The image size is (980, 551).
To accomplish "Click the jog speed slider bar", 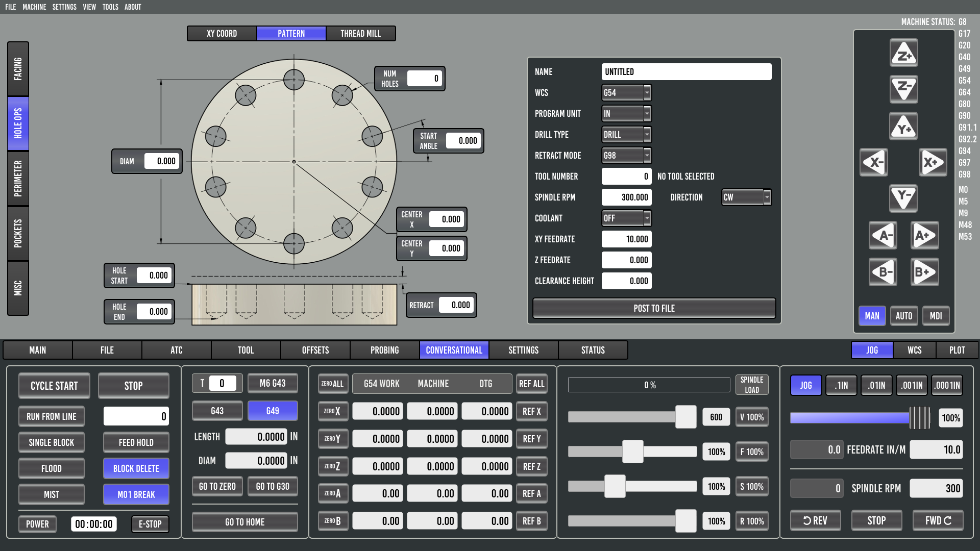I will point(849,418).
